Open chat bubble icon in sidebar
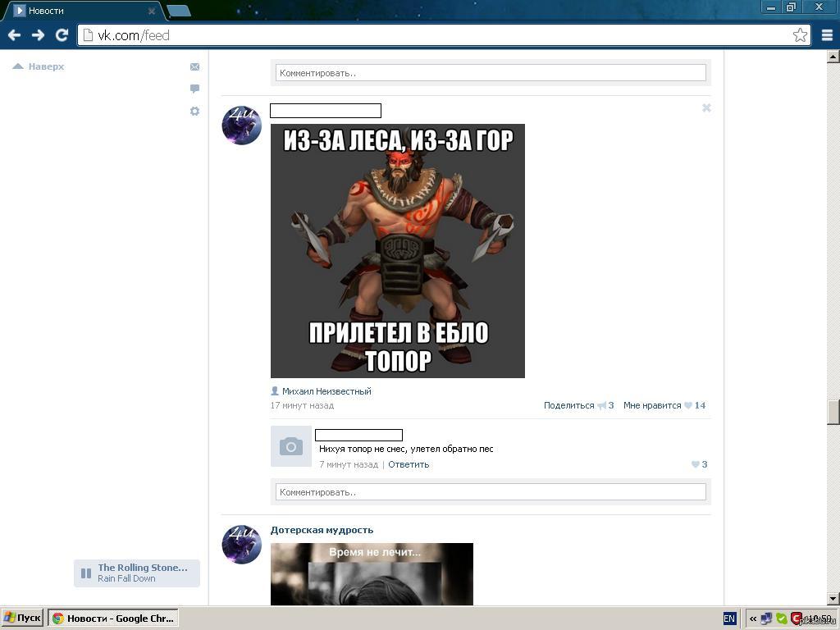 [x=194, y=89]
